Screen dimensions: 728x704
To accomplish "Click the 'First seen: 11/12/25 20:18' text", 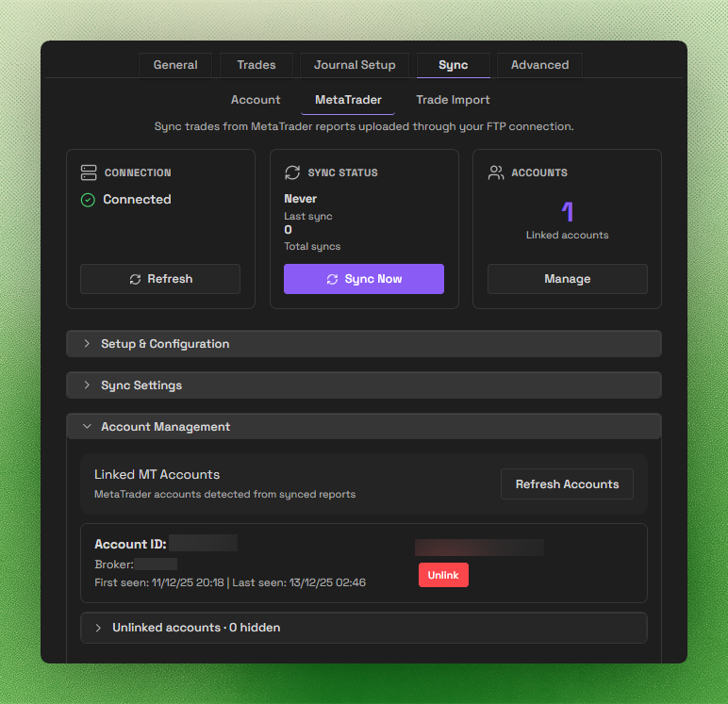I will [159, 582].
